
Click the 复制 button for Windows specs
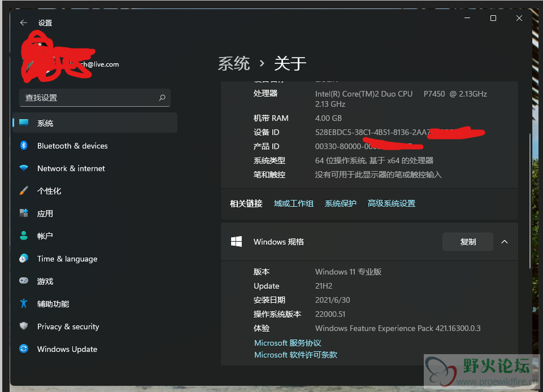467,242
